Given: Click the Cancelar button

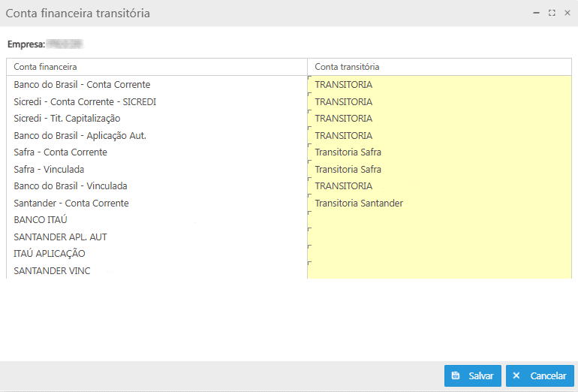Looking at the screenshot, I should click(540, 375).
